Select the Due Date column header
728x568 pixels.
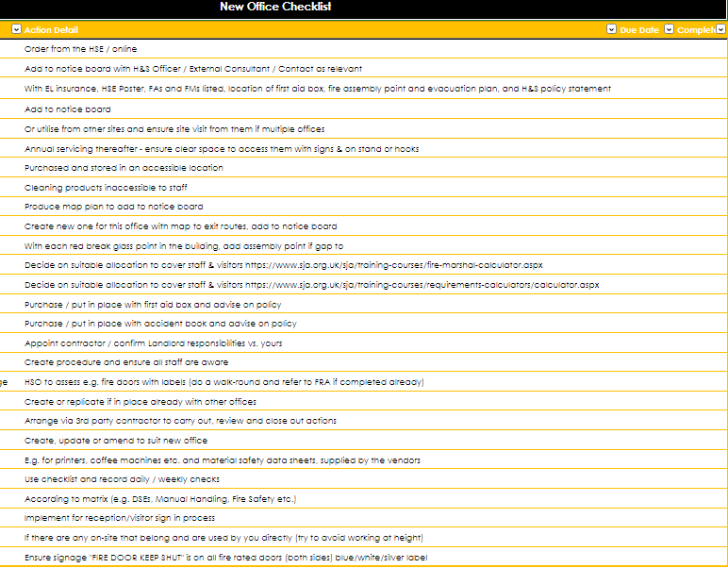point(639,30)
